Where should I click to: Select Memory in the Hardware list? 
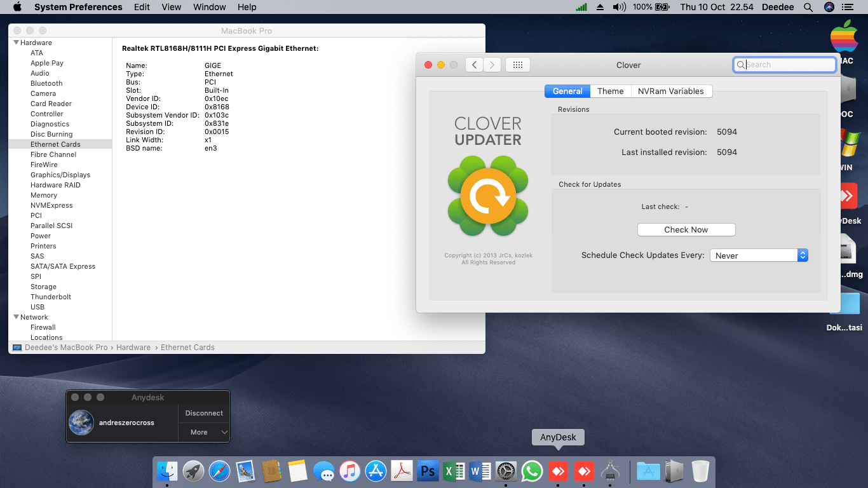coord(44,195)
